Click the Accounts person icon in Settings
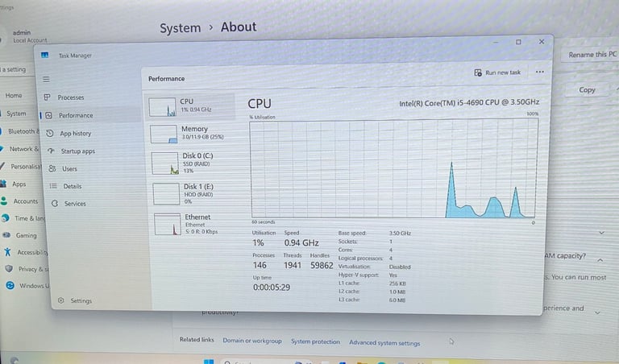Image resolution: width=619 pixels, height=364 pixels. point(4,201)
